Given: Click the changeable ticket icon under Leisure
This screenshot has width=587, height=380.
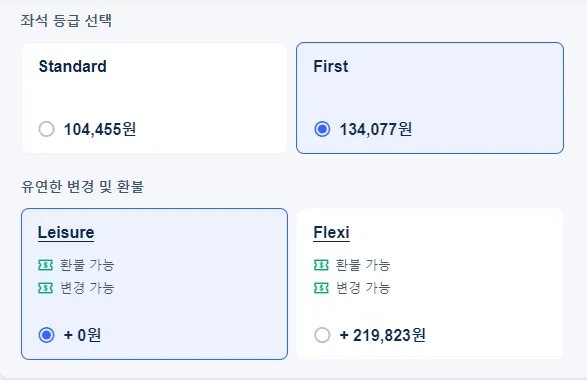Looking at the screenshot, I should [45, 288].
